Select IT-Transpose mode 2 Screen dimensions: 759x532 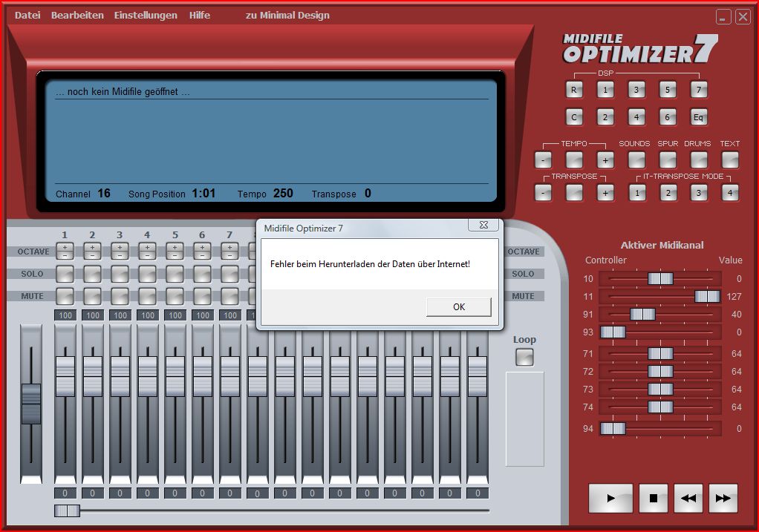(668, 193)
